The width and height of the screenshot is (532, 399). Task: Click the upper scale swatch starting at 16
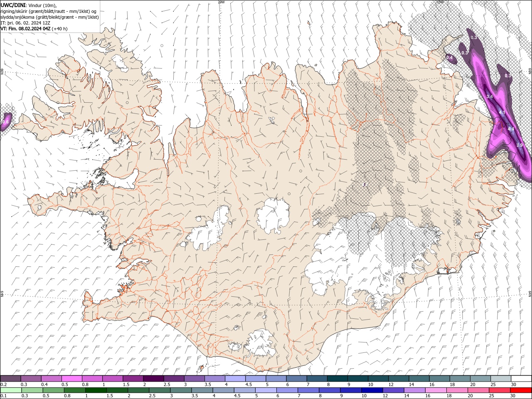[440, 379]
